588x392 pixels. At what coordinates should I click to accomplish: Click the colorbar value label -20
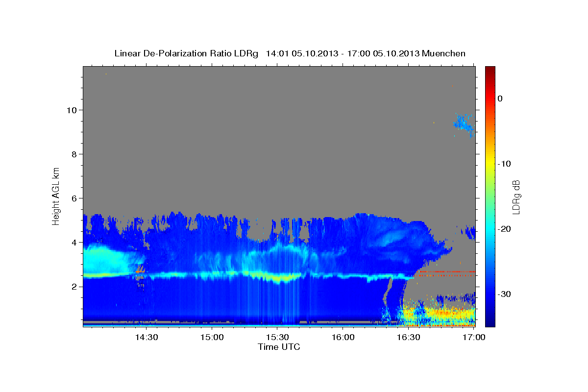505,229
